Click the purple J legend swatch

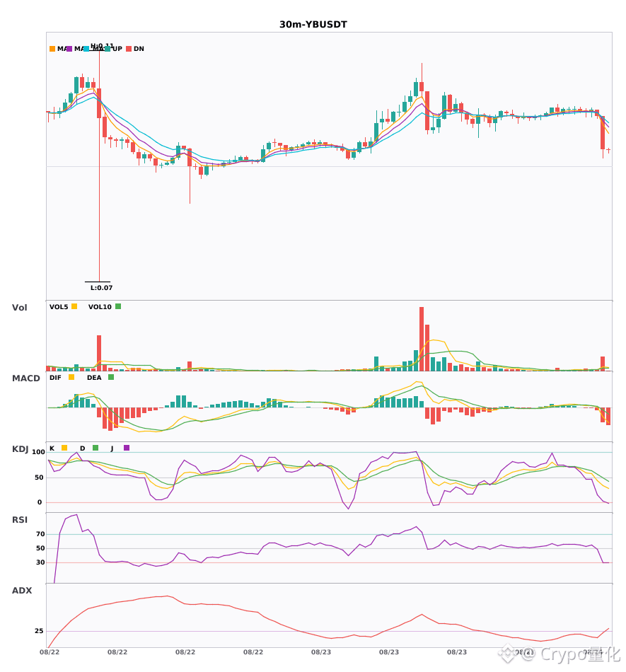click(127, 448)
